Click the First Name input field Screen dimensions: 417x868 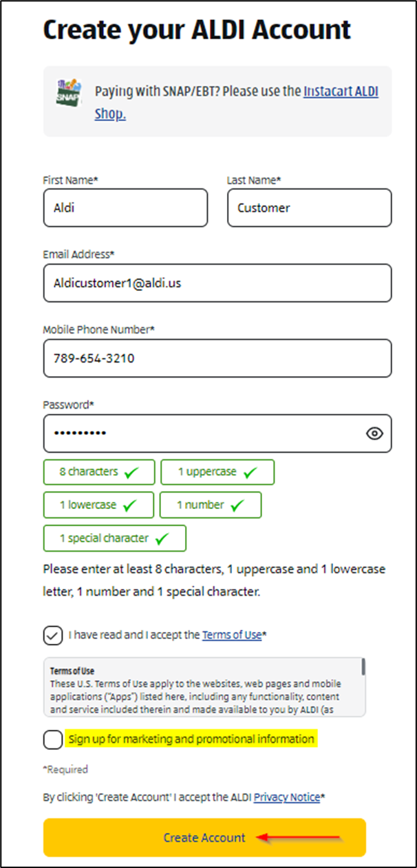[125, 208]
